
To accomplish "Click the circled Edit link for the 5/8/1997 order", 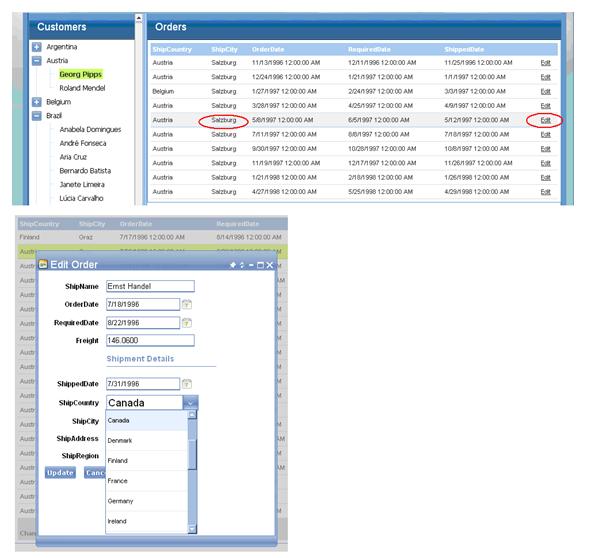I will point(545,120).
